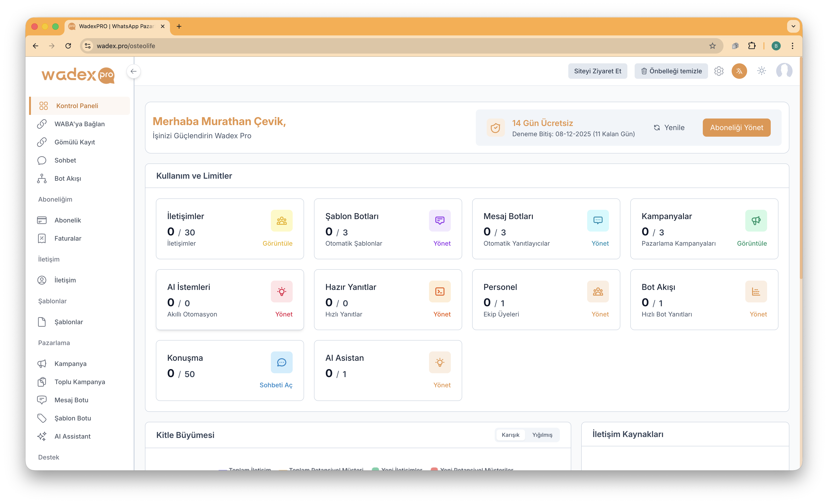
Task: Collapse the sidebar with the arrow toggle
Action: [134, 71]
